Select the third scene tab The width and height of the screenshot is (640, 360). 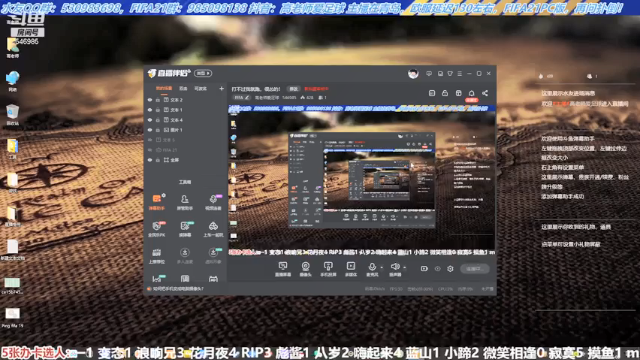click(x=200, y=89)
